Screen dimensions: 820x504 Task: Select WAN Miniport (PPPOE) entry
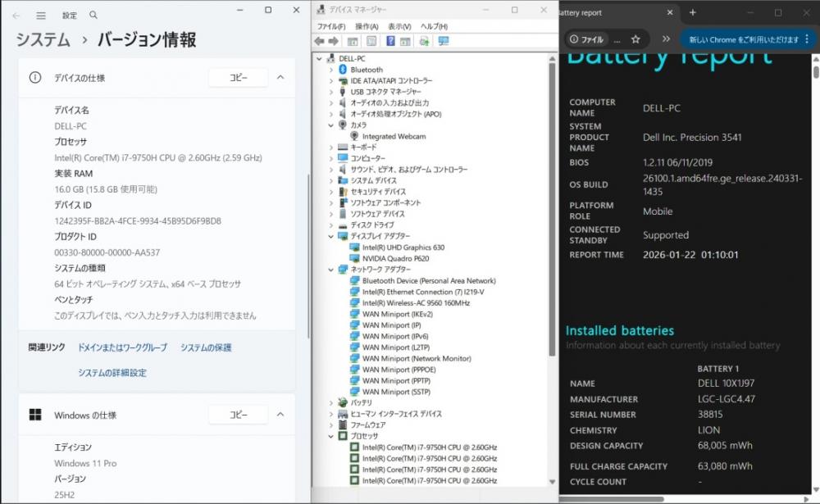[x=399, y=370]
